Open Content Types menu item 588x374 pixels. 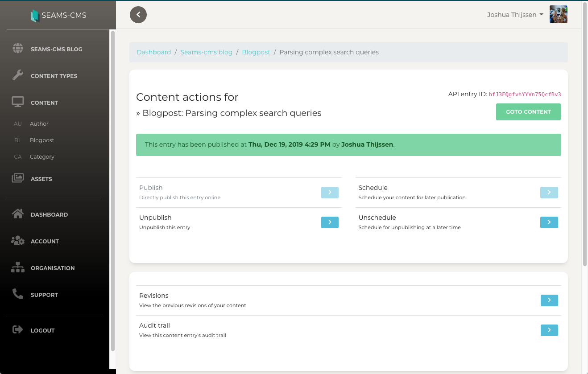(x=54, y=76)
